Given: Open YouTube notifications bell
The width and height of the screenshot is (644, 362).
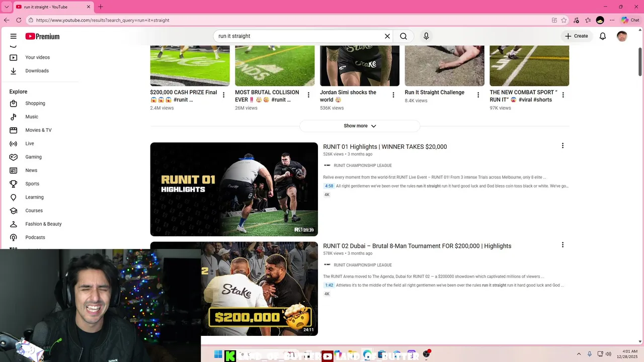Looking at the screenshot, I should point(603,36).
